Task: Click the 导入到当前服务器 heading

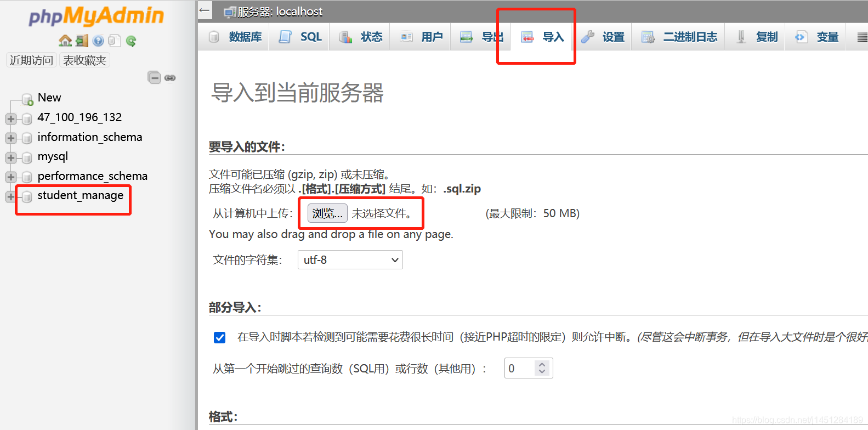Action: click(298, 93)
